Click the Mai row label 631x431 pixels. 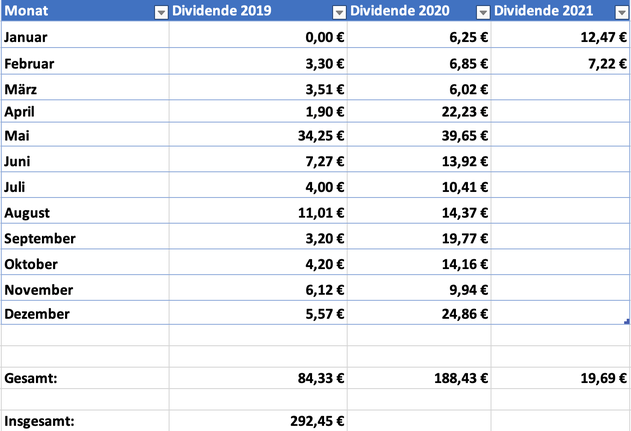[x=17, y=136]
